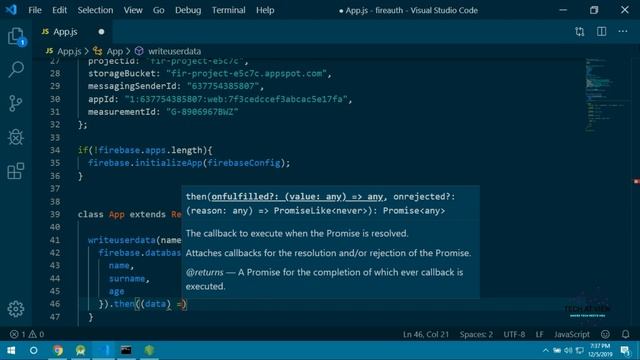Open the Edit menu

(59, 10)
